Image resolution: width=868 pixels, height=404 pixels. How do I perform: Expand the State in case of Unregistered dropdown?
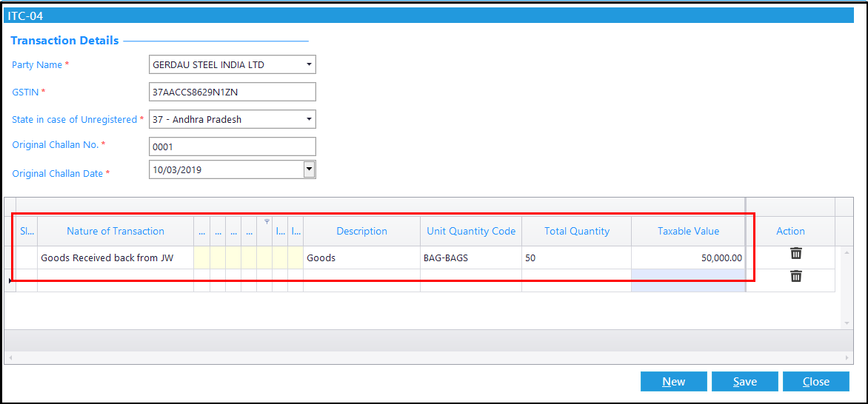pos(308,119)
